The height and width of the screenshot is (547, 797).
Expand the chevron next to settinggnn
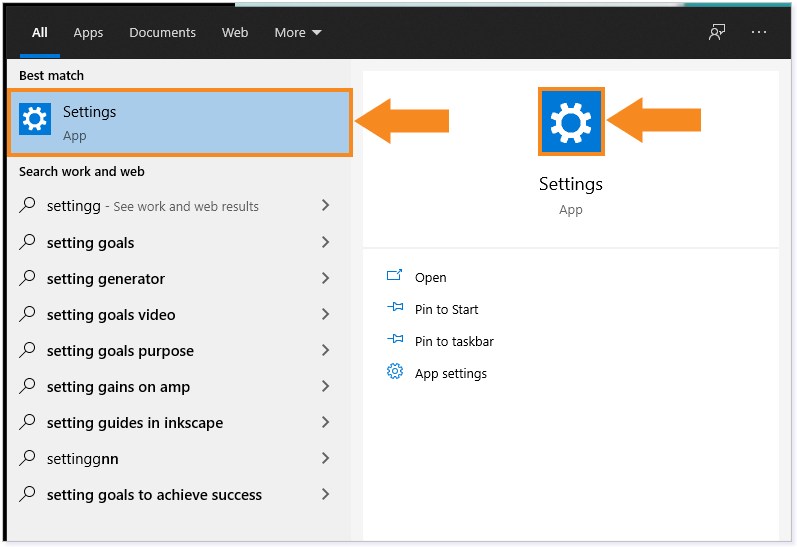[325, 458]
